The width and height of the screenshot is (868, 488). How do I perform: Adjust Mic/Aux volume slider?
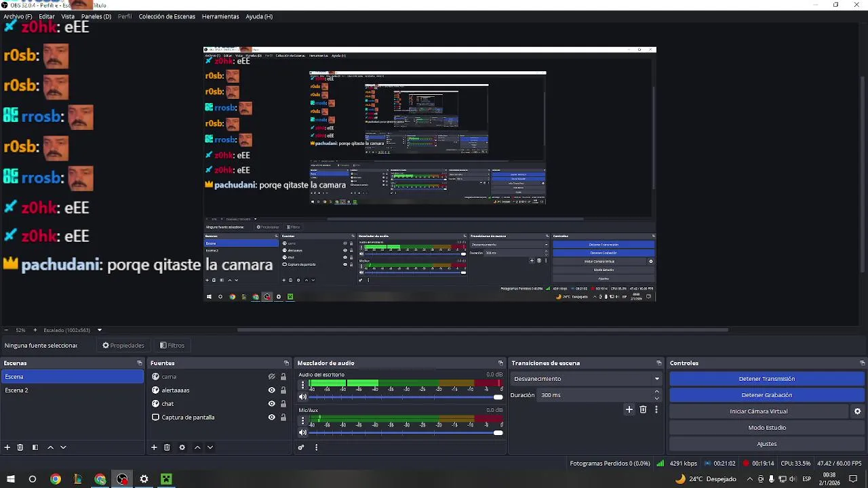[x=407, y=432]
